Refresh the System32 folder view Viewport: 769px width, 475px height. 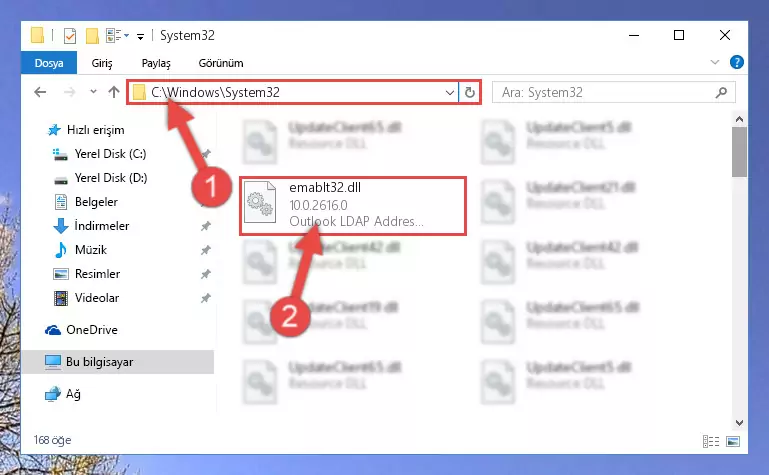pyautogui.click(x=469, y=92)
